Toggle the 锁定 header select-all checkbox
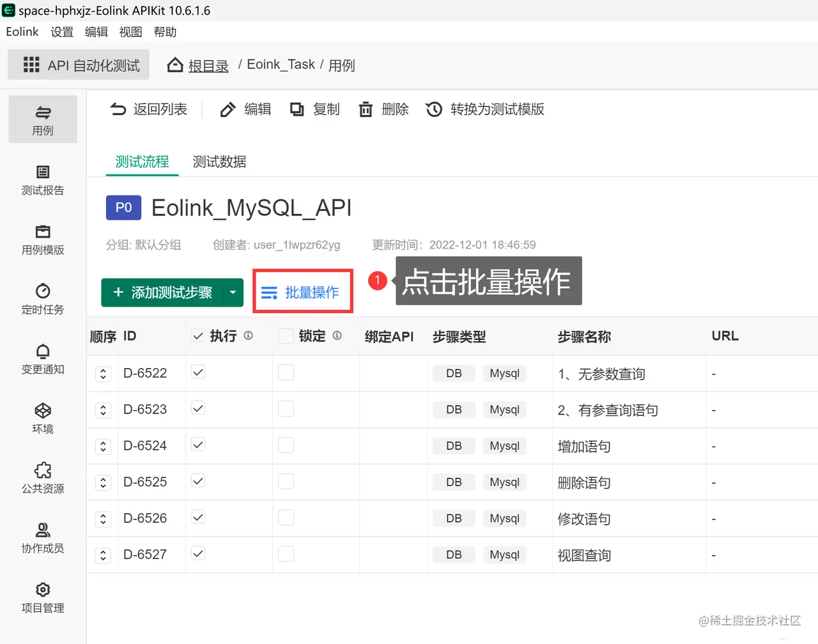 coord(286,336)
